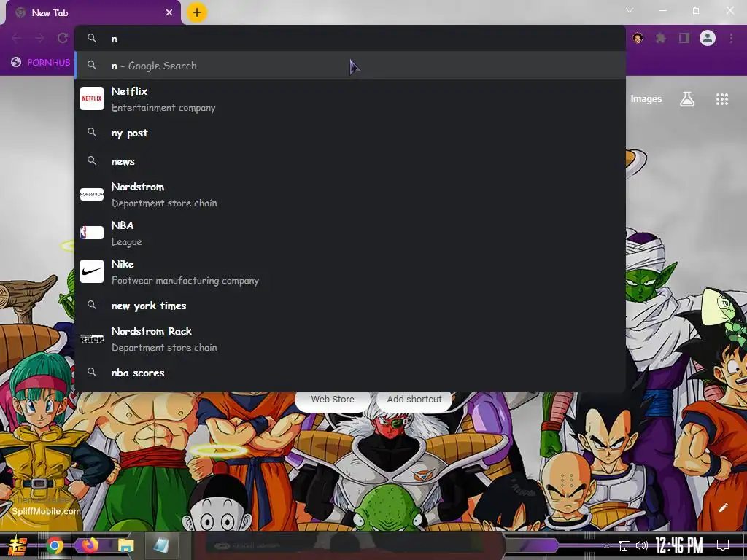Click the round avatar extension icon in toolbar
This screenshot has width=747, height=560.
[638, 38]
